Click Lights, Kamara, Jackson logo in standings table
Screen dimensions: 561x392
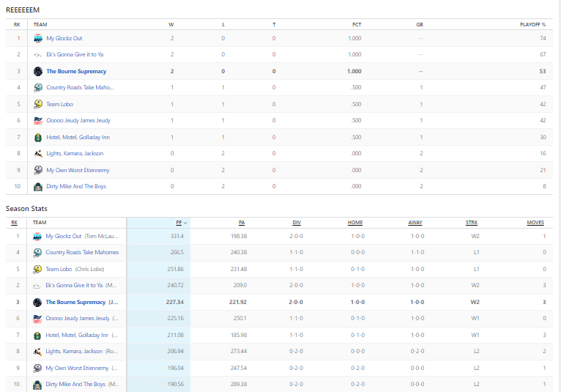[38, 154]
